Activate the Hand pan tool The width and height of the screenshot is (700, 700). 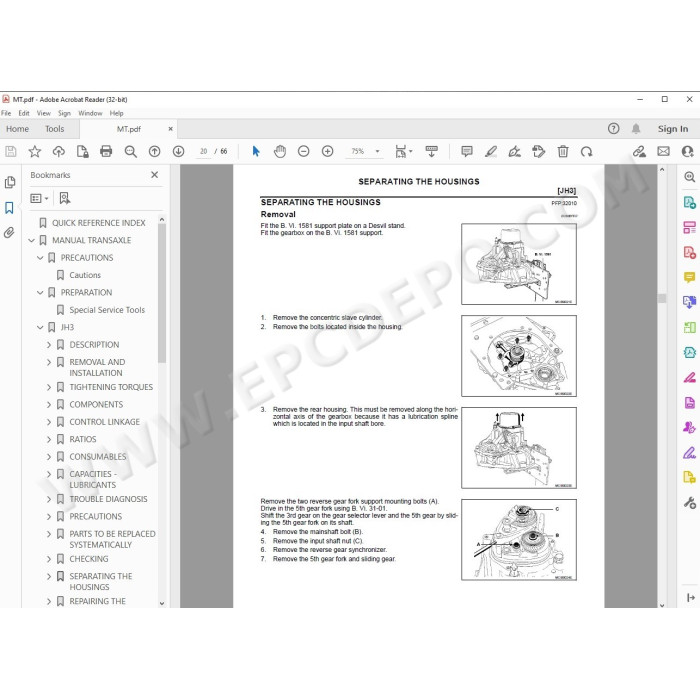[x=280, y=151]
